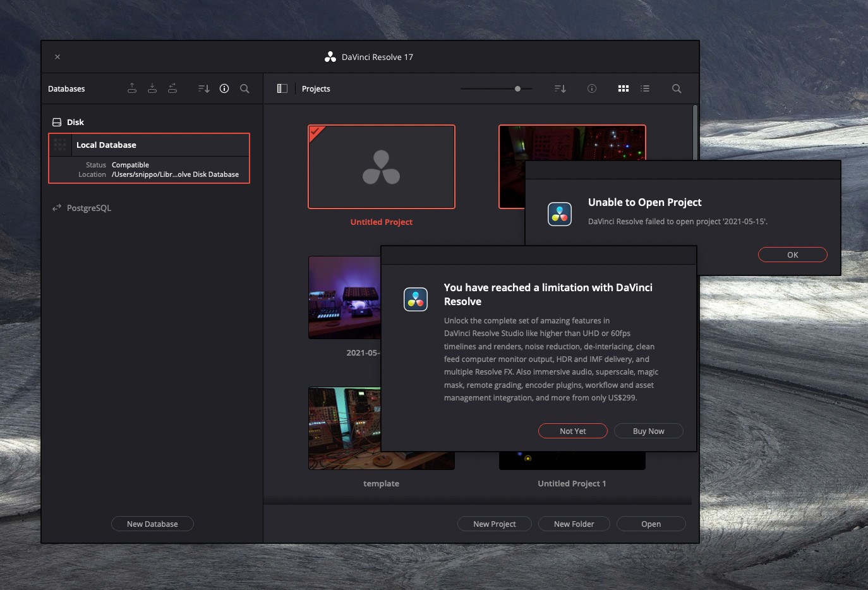Screen dimensions: 868x590
Task: Click Not Yet in limitation dialog
Action: click(573, 431)
